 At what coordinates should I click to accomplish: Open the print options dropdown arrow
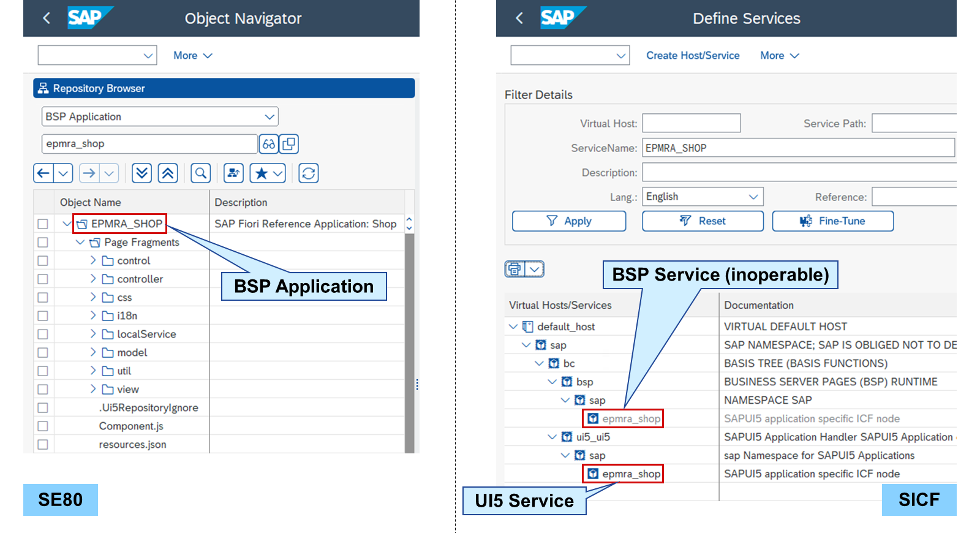(x=535, y=269)
